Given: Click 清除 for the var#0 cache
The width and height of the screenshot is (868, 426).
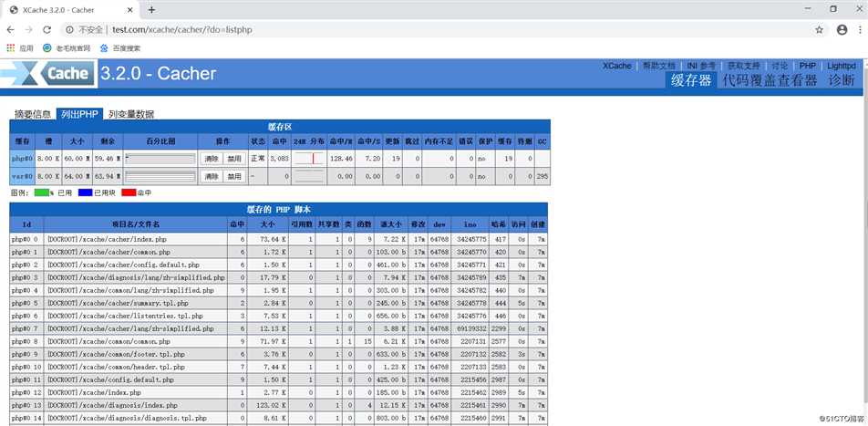Looking at the screenshot, I should click(212, 177).
